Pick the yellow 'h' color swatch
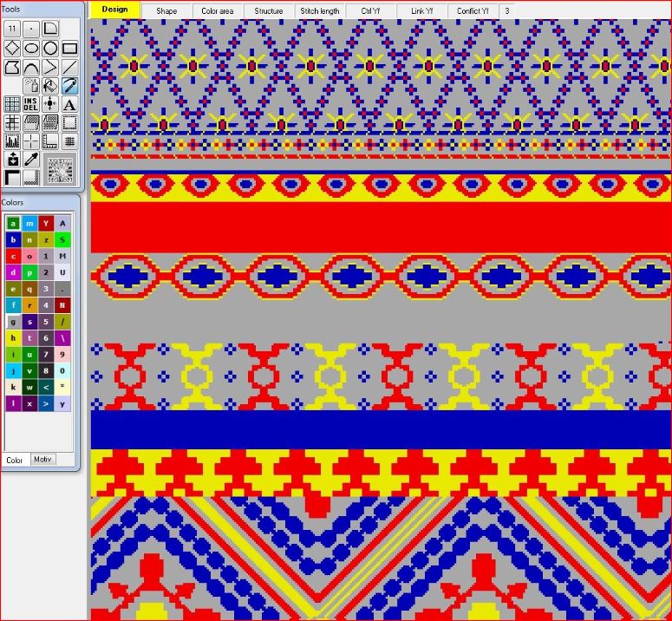 pyautogui.click(x=13, y=338)
